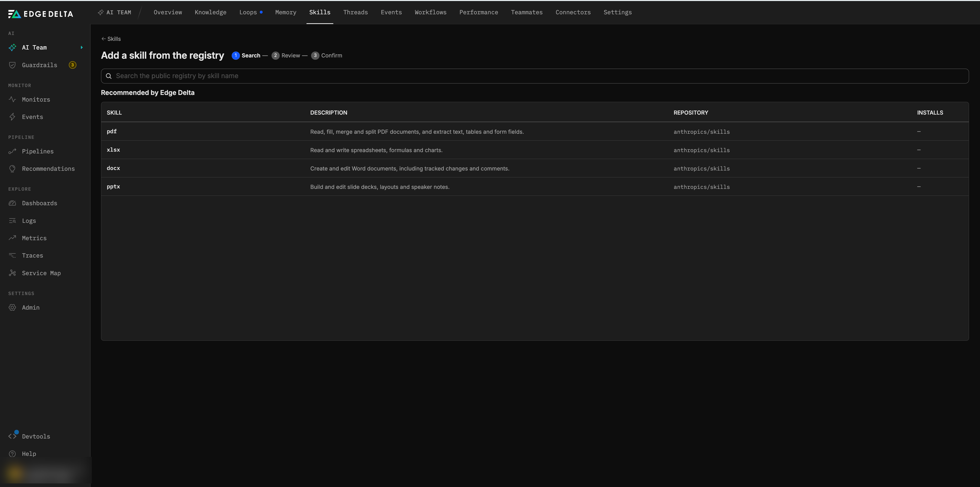Open the Settings tab

(617, 12)
